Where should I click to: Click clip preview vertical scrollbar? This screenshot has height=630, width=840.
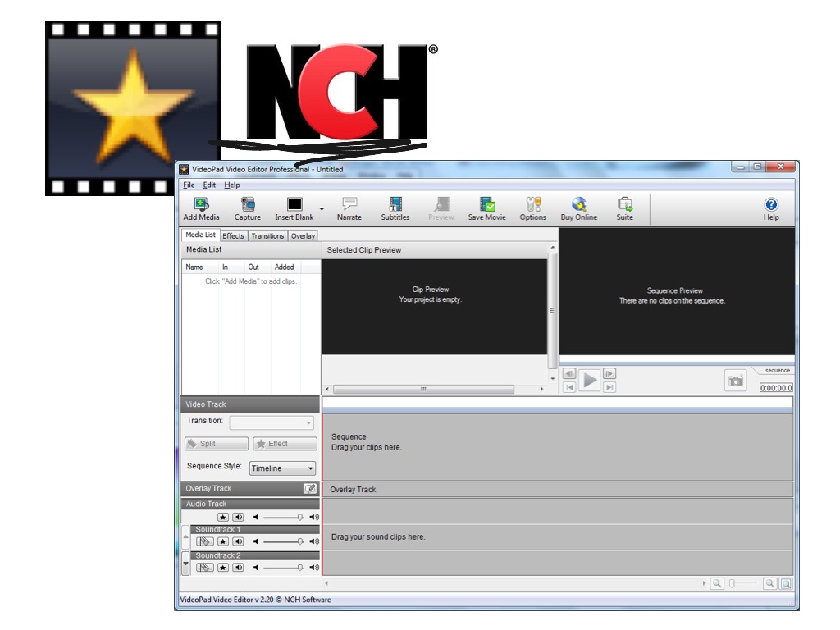[x=552, y=313]
